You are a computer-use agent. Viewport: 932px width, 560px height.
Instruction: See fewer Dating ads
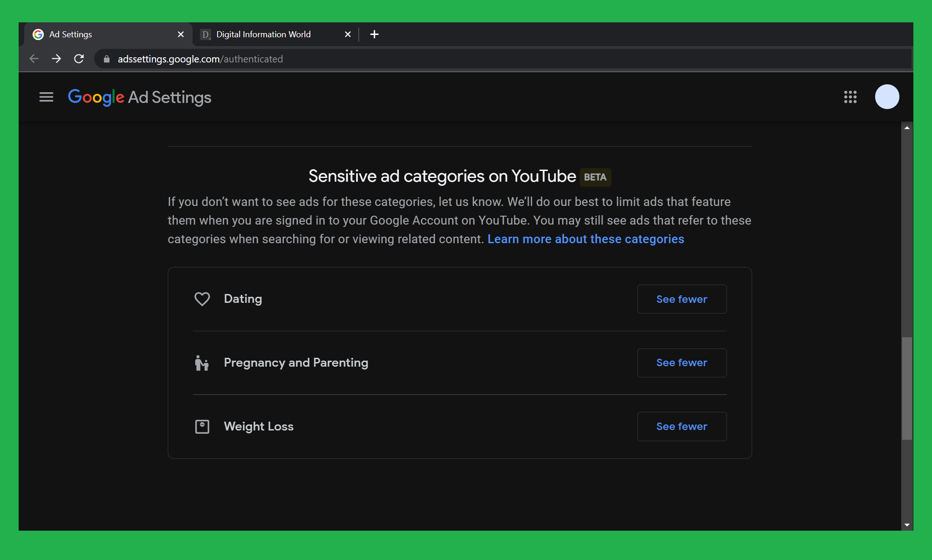coord(681,299)
